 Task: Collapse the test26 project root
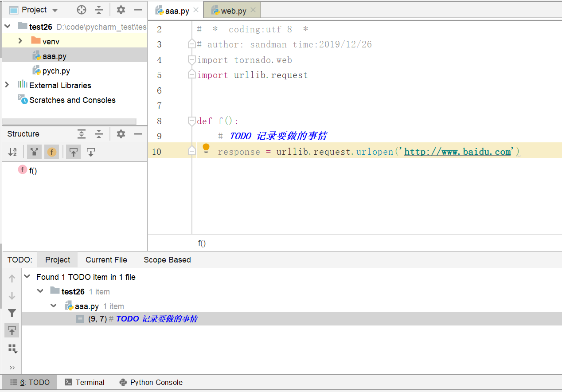(x=8, y=27)
